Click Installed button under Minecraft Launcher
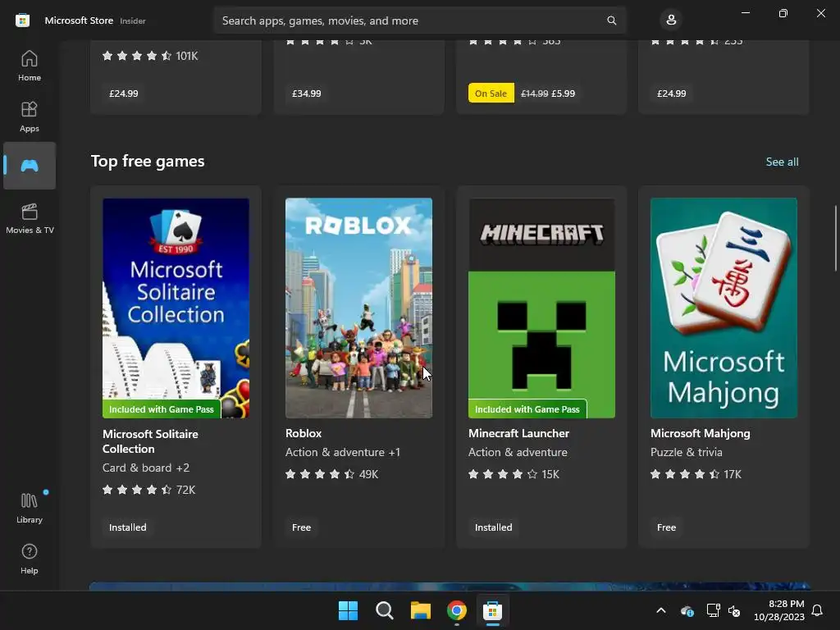 click(x=493, y=527)
